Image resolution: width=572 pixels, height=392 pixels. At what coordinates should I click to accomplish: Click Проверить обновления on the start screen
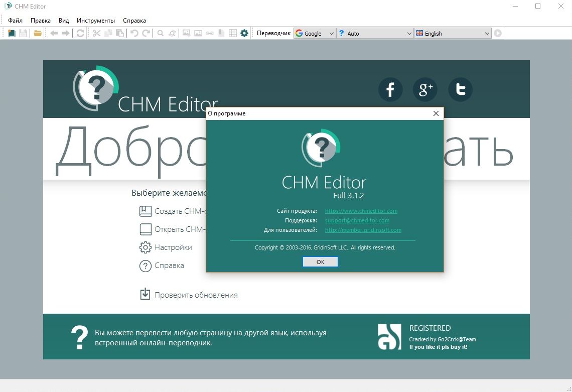195,295
